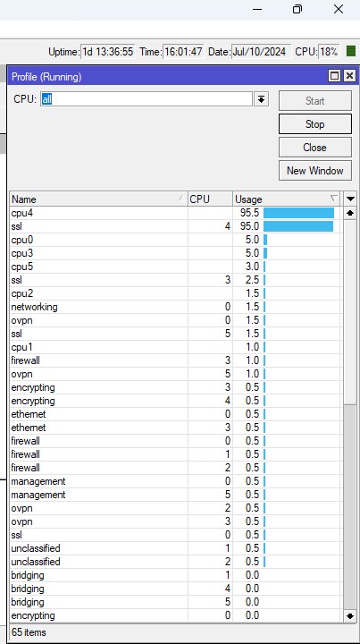Image resolution: width=360 pixels, height=644 pixels.
Task: Click the '65 items' status bar text
Action: click(x=29, y=632)
